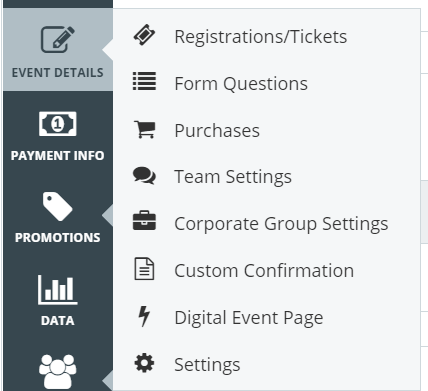Screen dimensions: 428x391
Task: Click the price tag Promotions icon
Action: [x=58, y=206]
